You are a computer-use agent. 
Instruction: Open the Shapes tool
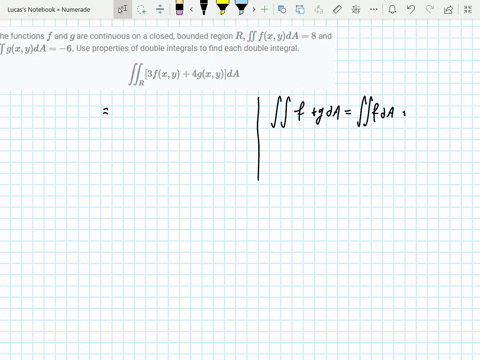[x=282, y=9]
